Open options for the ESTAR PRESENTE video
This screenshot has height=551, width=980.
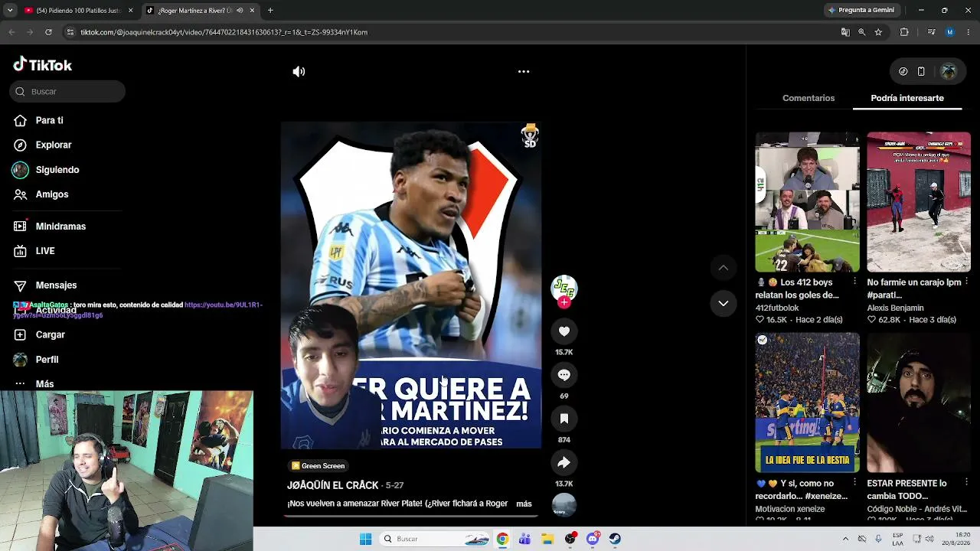966,484
